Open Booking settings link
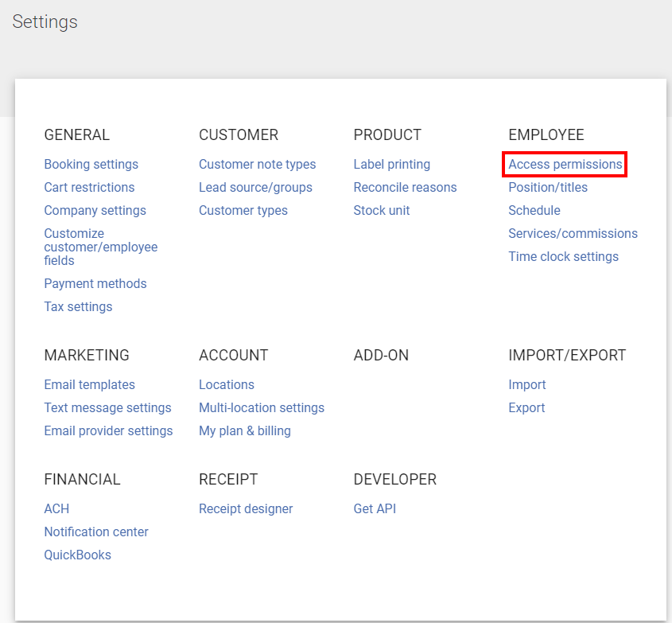 coord(91,165)
